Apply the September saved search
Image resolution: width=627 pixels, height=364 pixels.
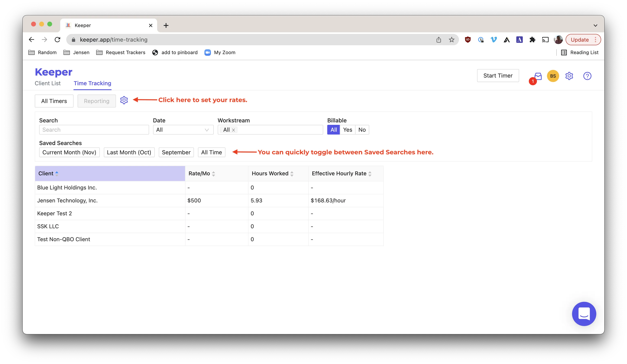pos(176,152)
